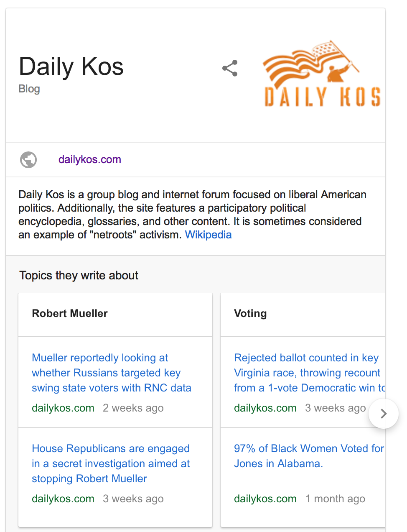
Task: Click the Daily Kos logo image
Action: (x=322, y=74)
